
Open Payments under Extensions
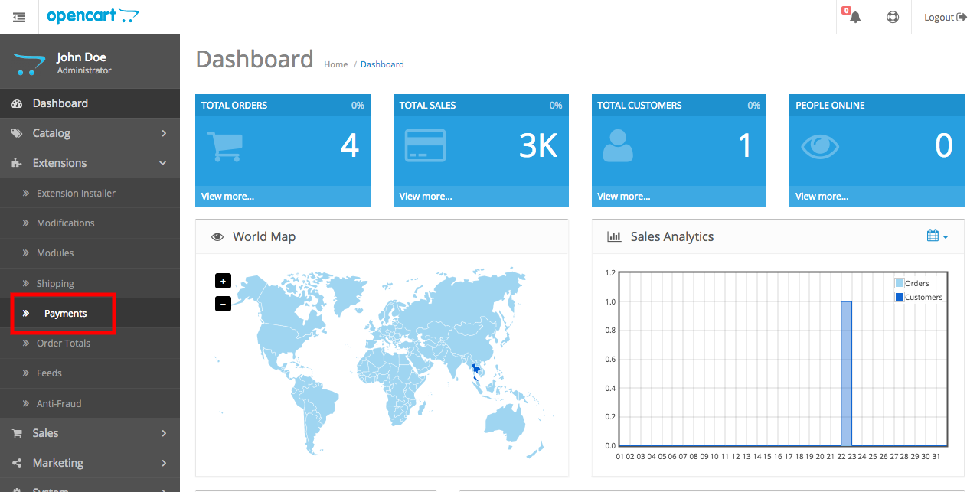(x=65, y=314)
